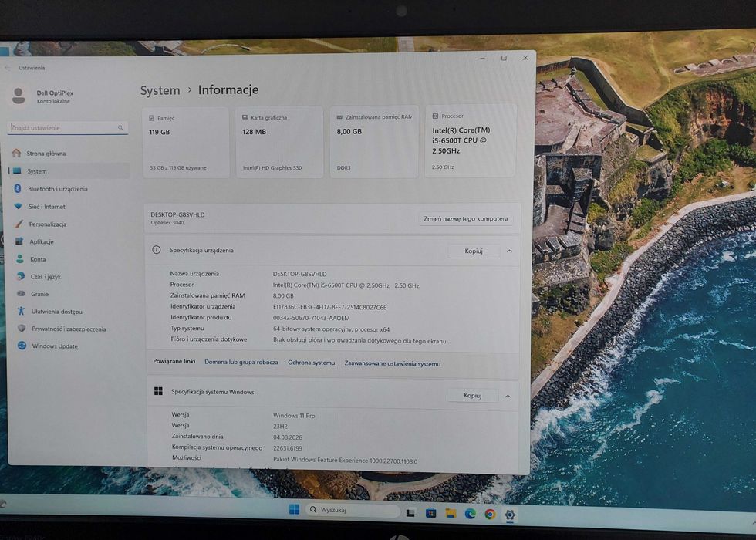
Task: Copy Windows specification with Kopiuj
Action: click(472, 395)
